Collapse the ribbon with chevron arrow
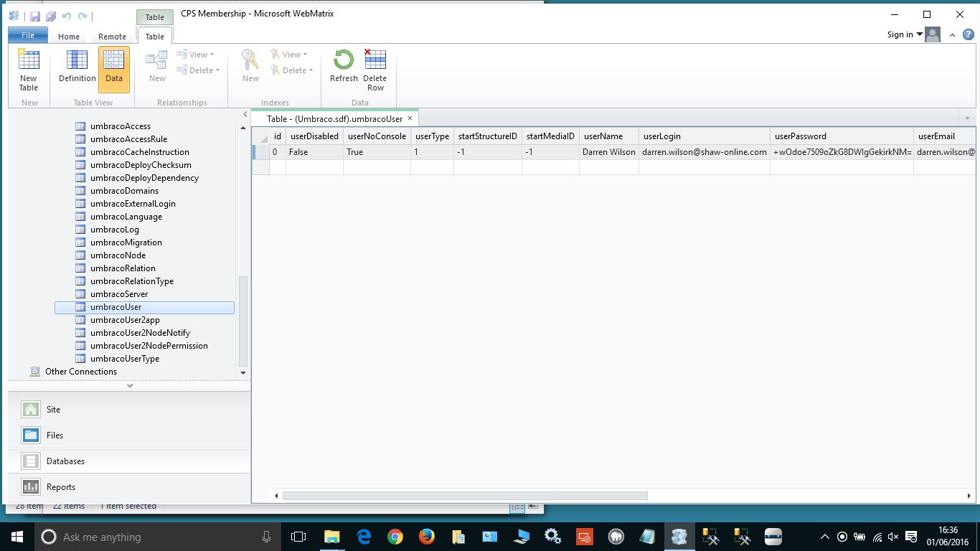The image size is (980, 551). click(953, 35)
